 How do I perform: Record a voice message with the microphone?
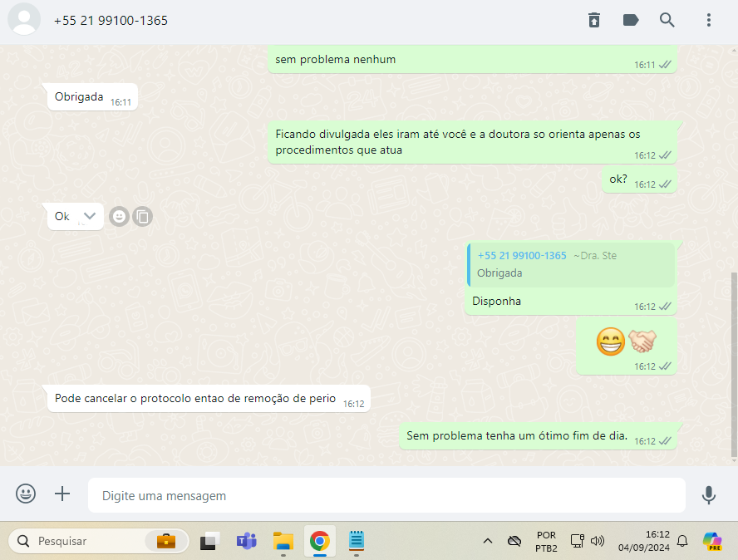pos(708,495)
